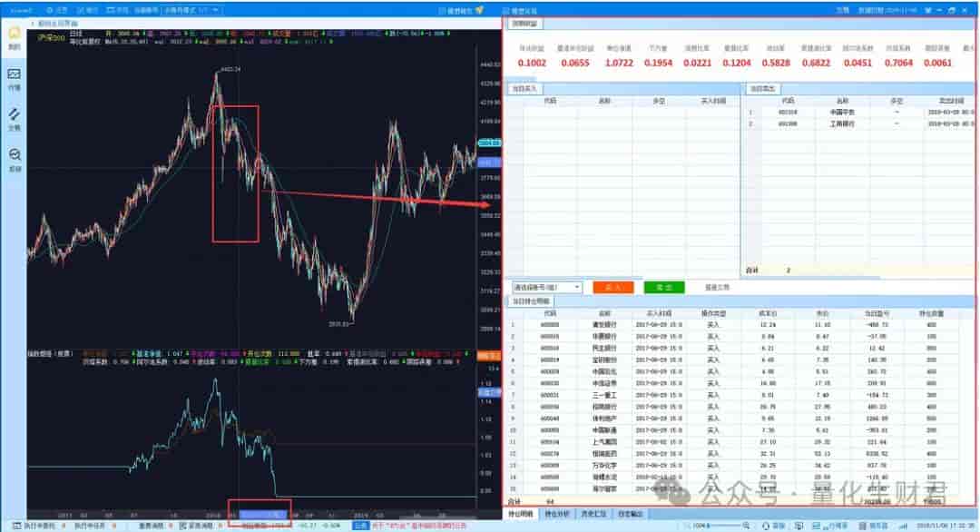The width and height of the screenshot is (980, 532).
Task: Click the gold trophy icon in title bar
Action: pyautogui.click(x=479, y=10)
